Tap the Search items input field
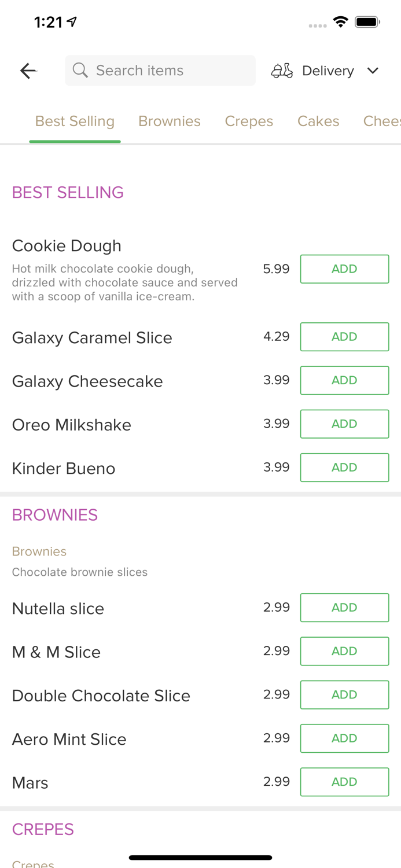The height and width of the screenshot is (868, 401). pos(160,70)
